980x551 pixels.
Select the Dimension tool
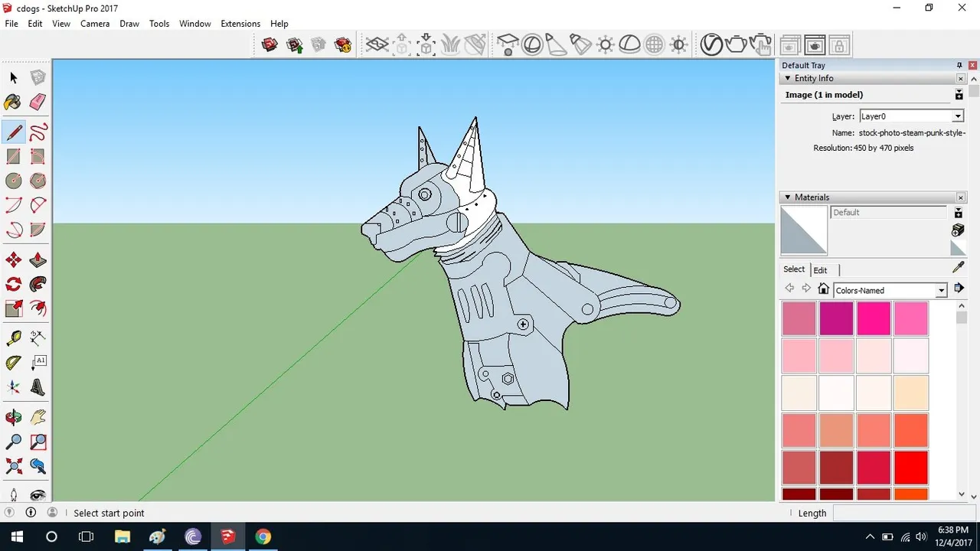pyautogui.click(x=38, y=338)
